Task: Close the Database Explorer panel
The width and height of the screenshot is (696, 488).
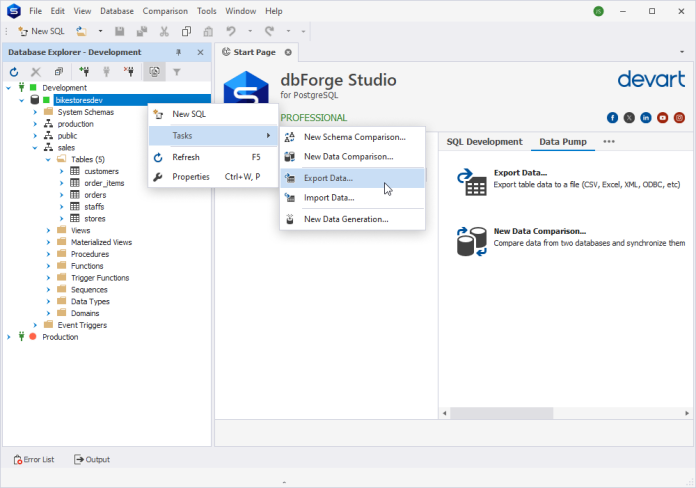Action: pos(200,52)
